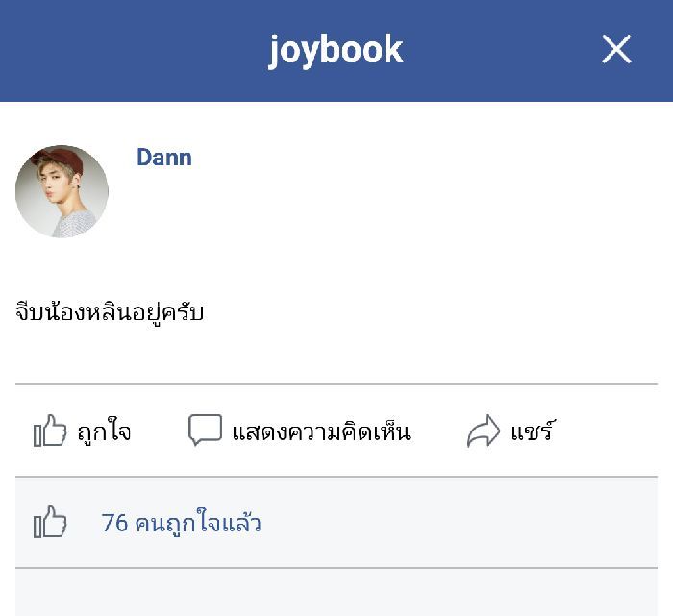Select the post text จีบน้องหลินอยู่ครับ
Screen dimensions: 673x616
coord(110,313)
